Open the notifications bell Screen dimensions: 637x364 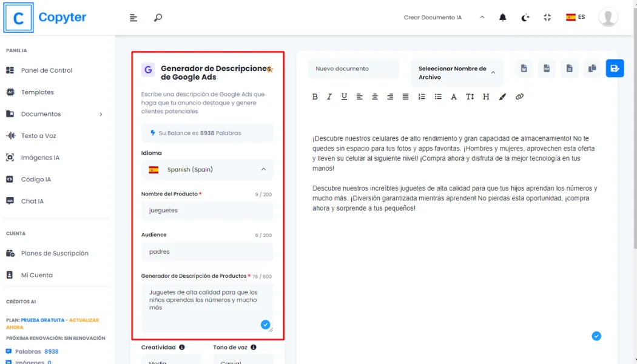coord(502,18)
